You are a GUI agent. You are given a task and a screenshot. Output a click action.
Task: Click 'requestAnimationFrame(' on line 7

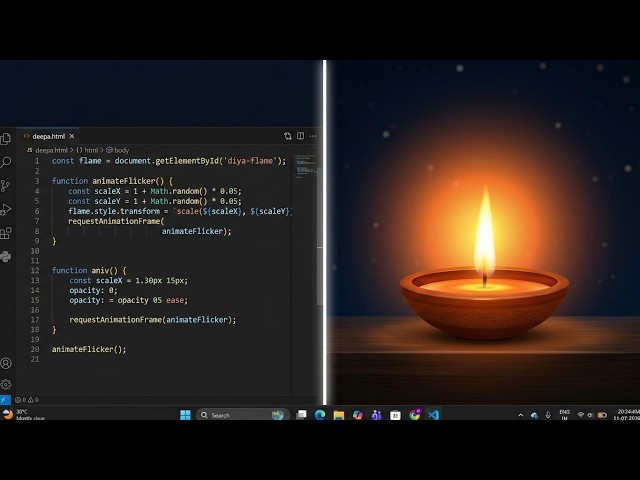coord(116,221)
